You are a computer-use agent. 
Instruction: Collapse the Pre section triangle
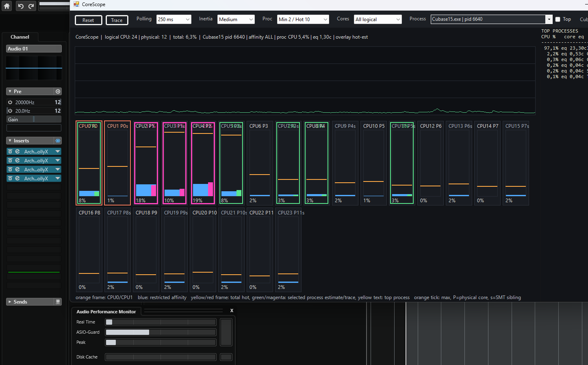point(10,92)
